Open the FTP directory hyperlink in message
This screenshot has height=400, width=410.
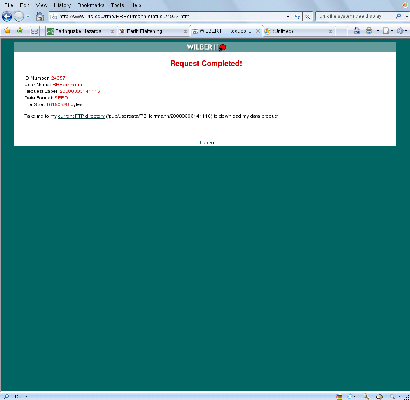coord(81,116)
